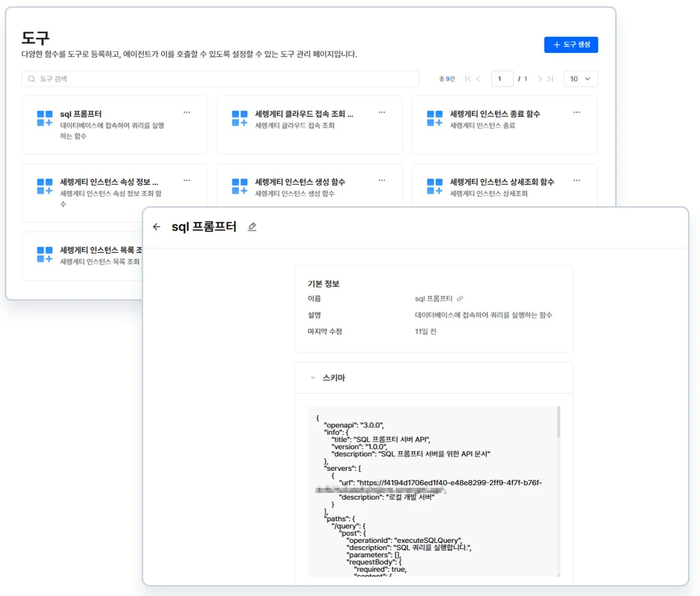Click the link icon beside the 이름 value
Viewport: 700px width, 596px height.
tap(460, 299)
